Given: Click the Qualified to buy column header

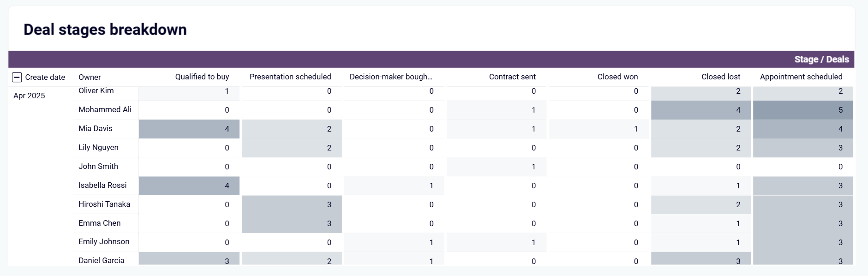Looking at the screenshot, I should pos(202,77).
